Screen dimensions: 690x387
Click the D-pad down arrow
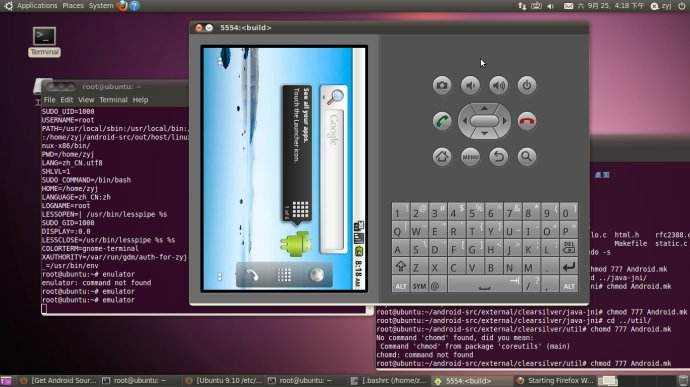[x=484, y=133]
